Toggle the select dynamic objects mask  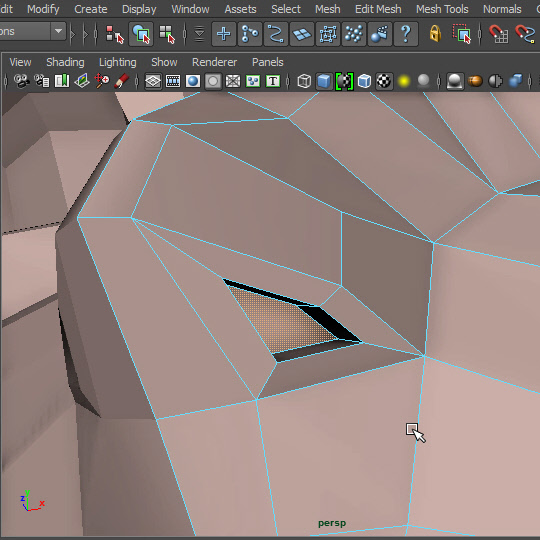354,34
